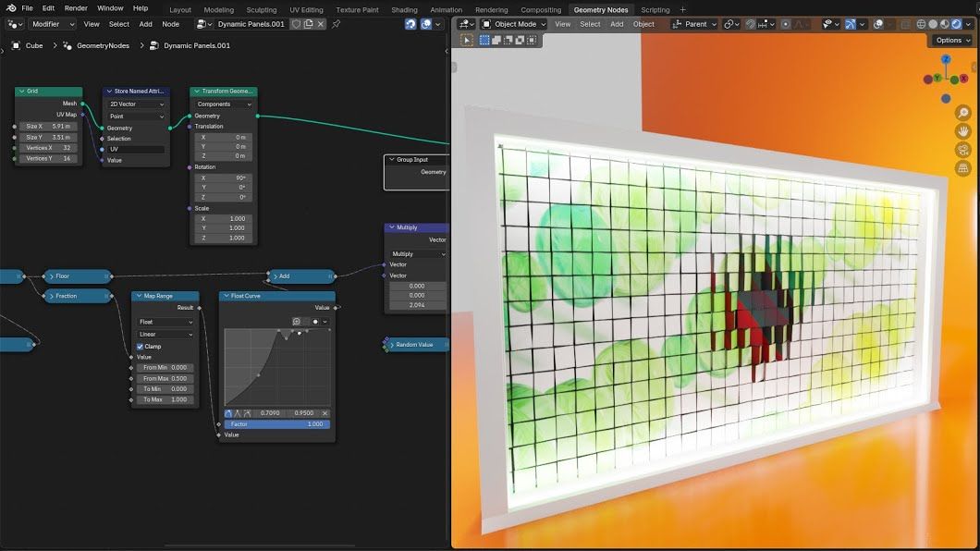The image size is (980, 551).
Task: Switch to wireframe shading
Action: [x=921, y=24]
